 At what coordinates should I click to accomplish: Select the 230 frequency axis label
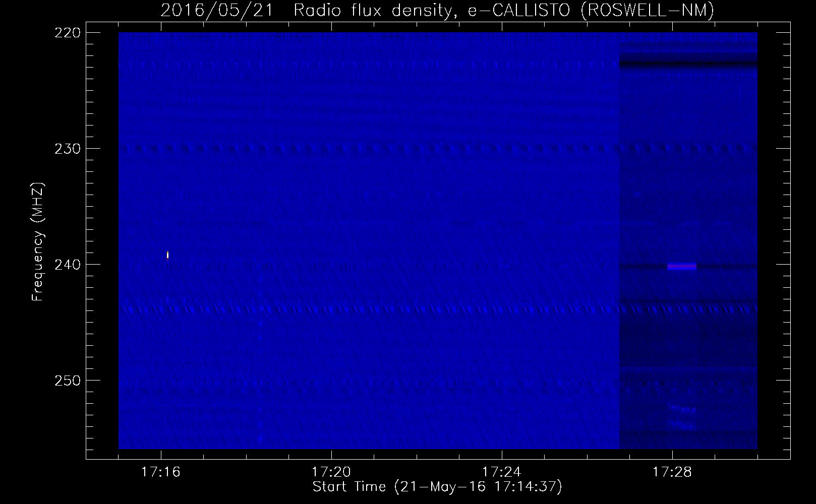pos(68,149)
